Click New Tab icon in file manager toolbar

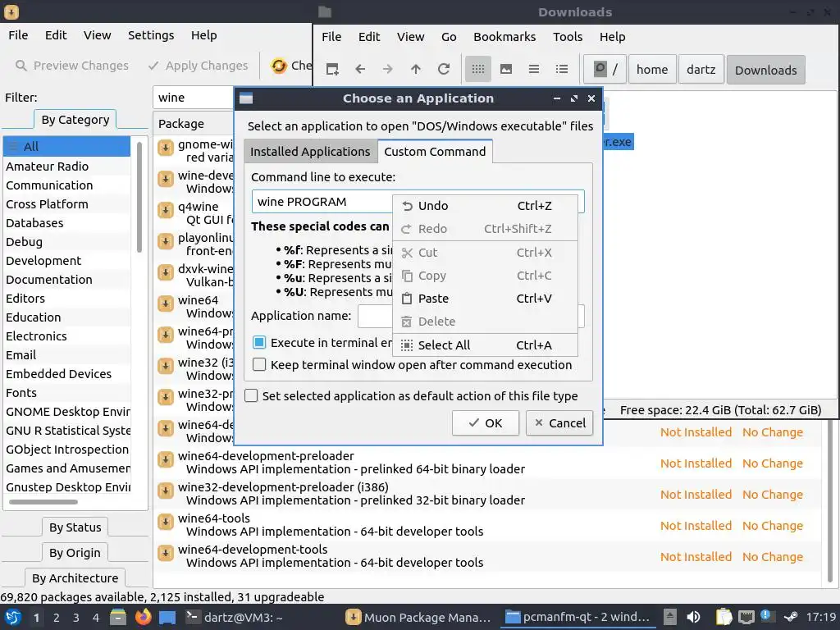[332, 69]
